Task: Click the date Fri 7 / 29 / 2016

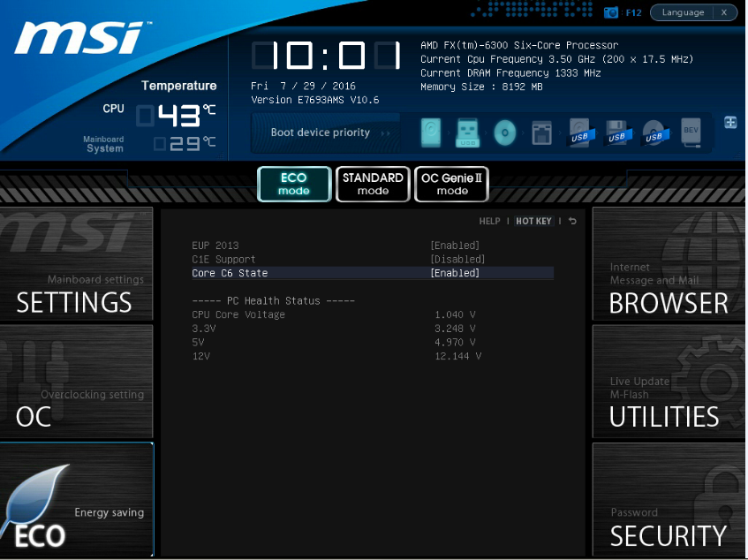Action: click(304, 86)
